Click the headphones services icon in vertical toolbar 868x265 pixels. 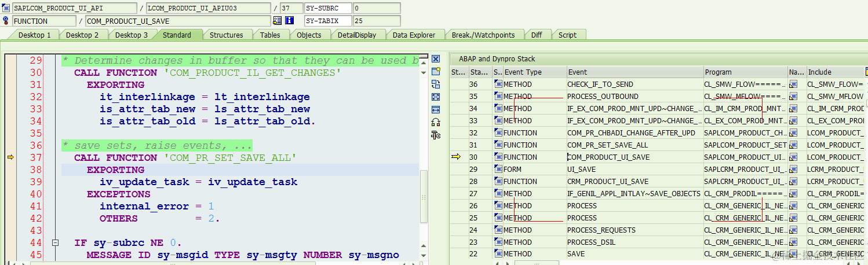click(436, 122)
